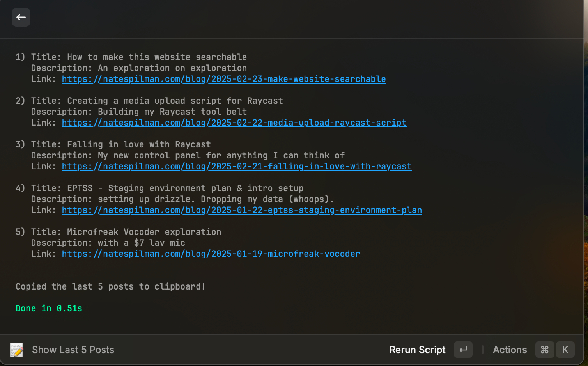The image size is (588, 366).
Task: Click the notepad script icon
Action: pos(16,350)
